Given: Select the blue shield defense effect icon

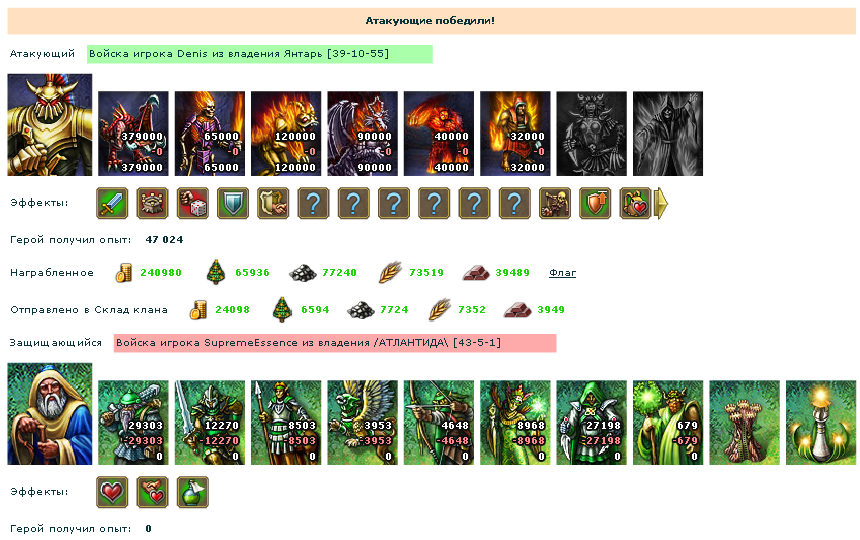Looking at the screenshot, I should [233, 203].
